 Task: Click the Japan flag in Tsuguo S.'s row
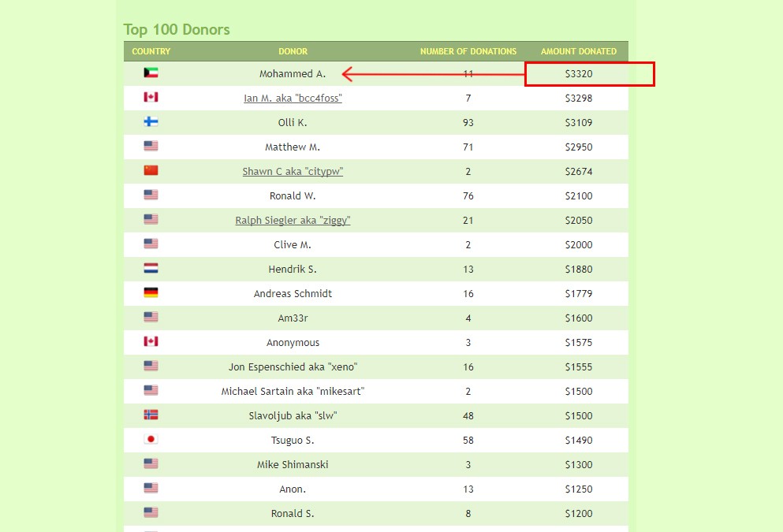151,440
